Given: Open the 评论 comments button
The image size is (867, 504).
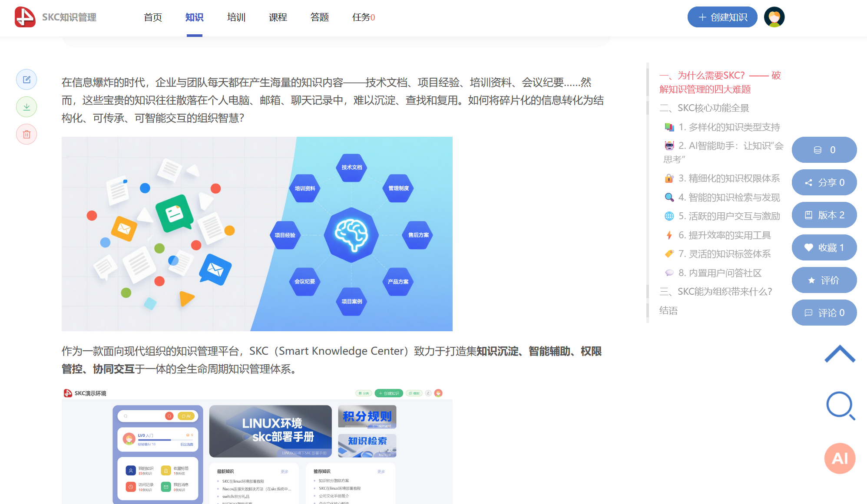Looking at the screenshot, I should (x=824, y=313).
